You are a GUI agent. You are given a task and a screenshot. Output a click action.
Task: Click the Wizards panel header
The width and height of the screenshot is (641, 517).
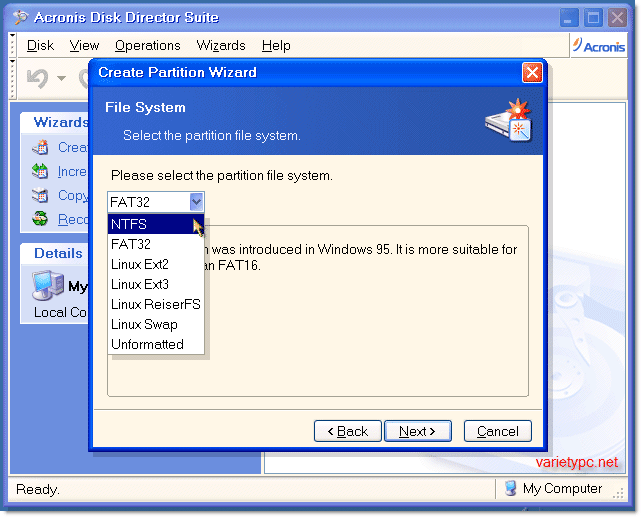(55, 122)
